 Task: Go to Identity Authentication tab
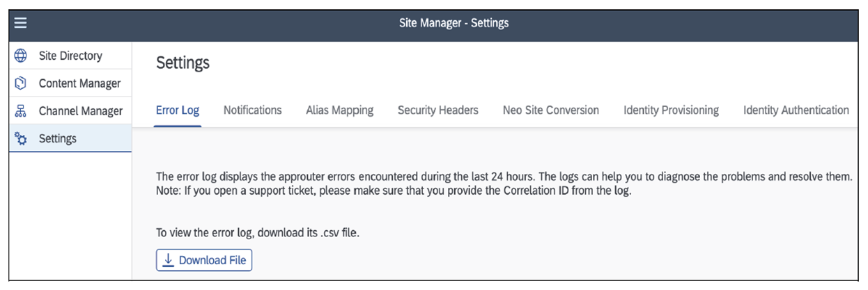(796, 110)
